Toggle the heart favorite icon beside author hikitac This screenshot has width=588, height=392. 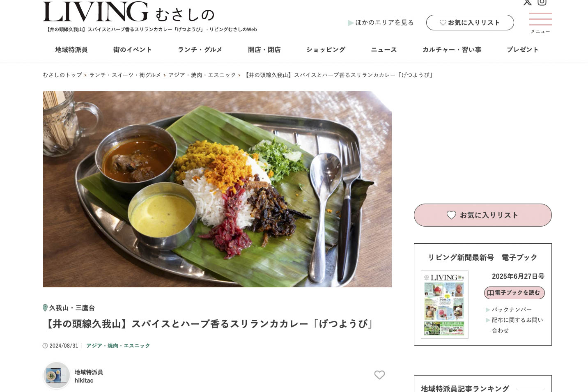[x=379, y=375]
